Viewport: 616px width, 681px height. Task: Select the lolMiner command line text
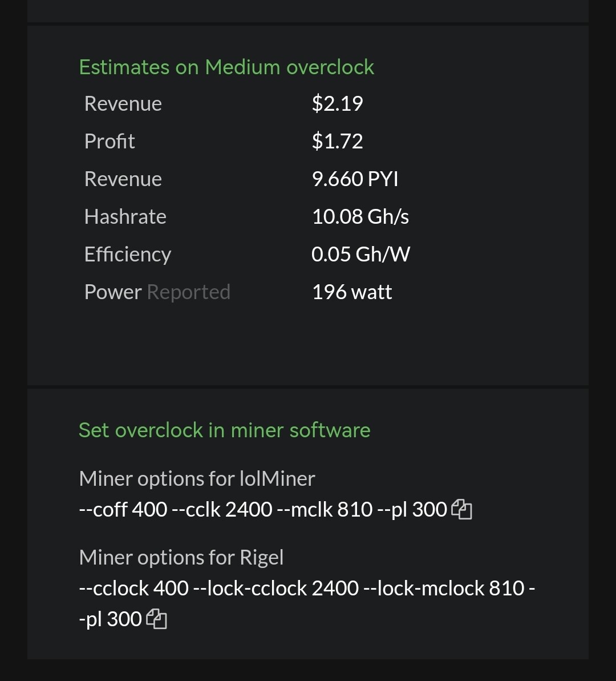click(x=263, y=509)
